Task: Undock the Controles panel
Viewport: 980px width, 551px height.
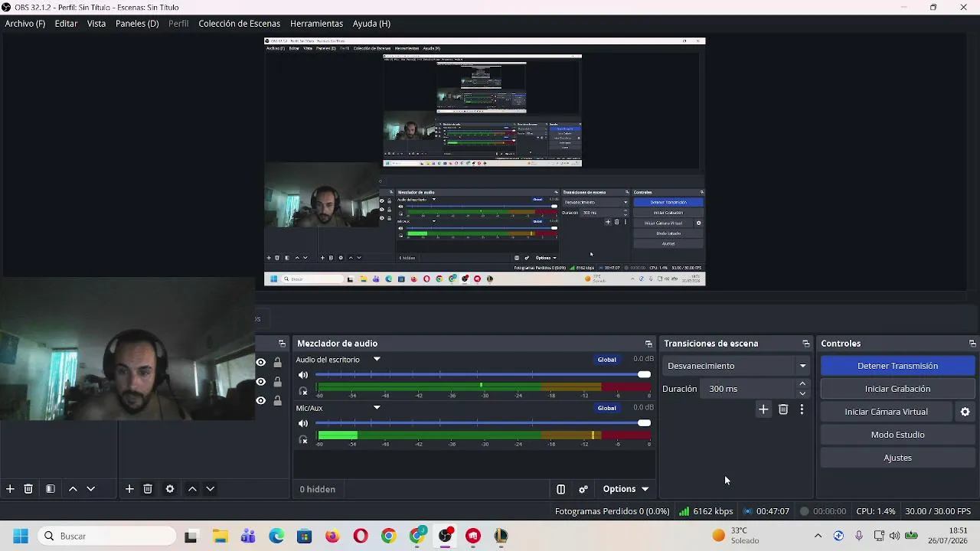Action: (x=972, y=344)
